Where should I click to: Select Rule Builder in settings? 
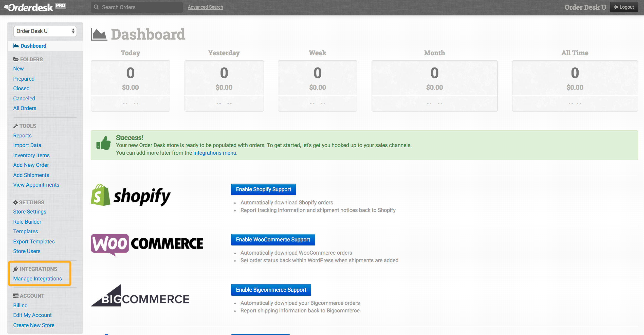coord(27,222)
